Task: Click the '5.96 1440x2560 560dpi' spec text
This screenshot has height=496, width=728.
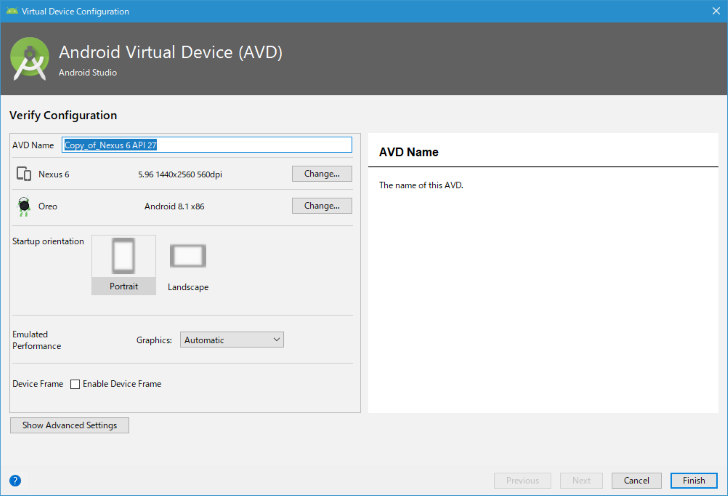Action: (180, 174)
